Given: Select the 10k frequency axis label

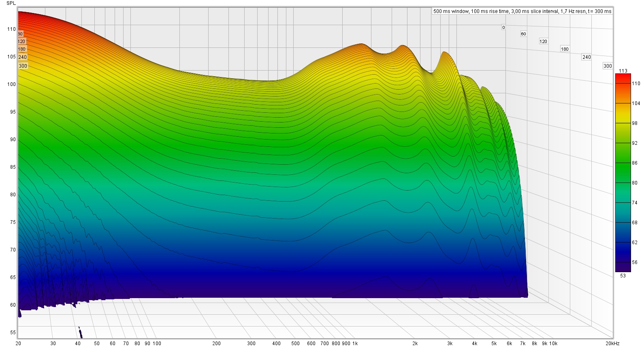Looking at the screenshot, I should pyautogui.click(x=553, y=344).
